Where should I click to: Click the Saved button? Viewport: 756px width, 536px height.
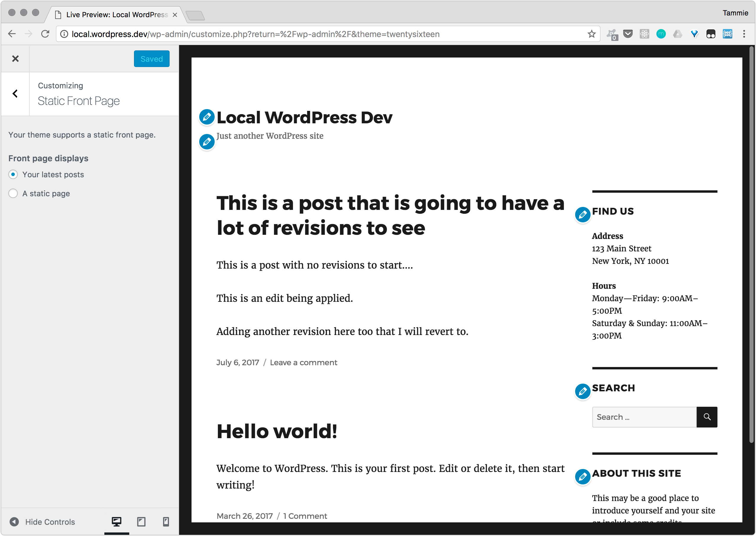point(151,59)
